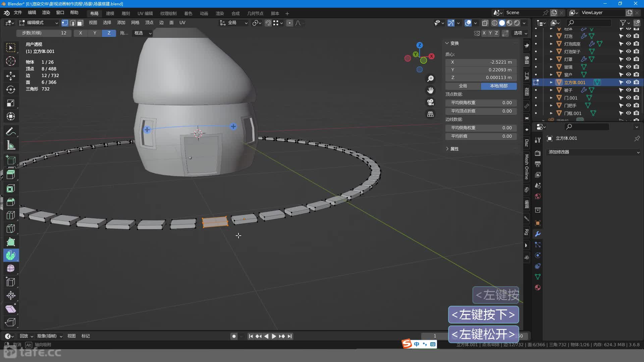644x362 pixels.
Task: Select the Measure tool
Action: click(11, 145)
